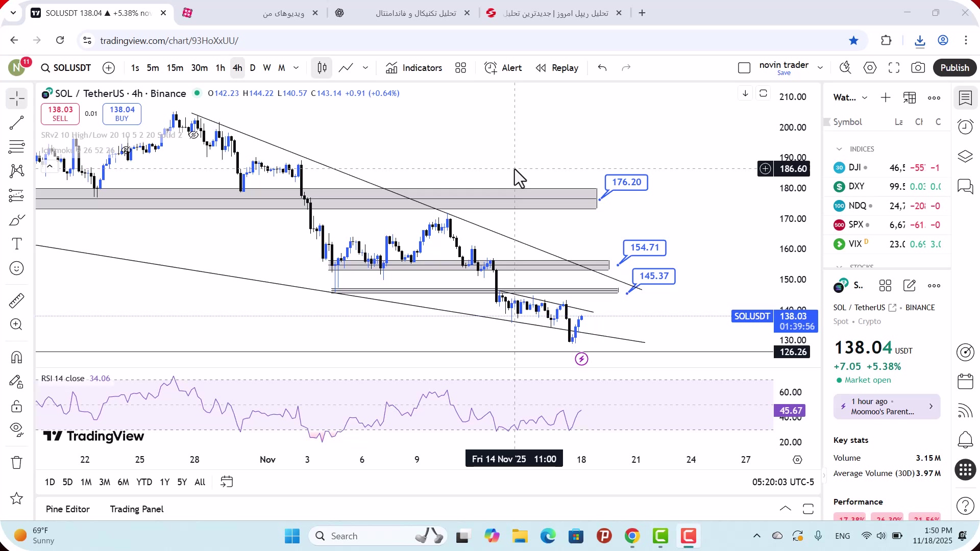Toggle magnet mode
Viewport: 980px width, 551px height.
(17, 357)
